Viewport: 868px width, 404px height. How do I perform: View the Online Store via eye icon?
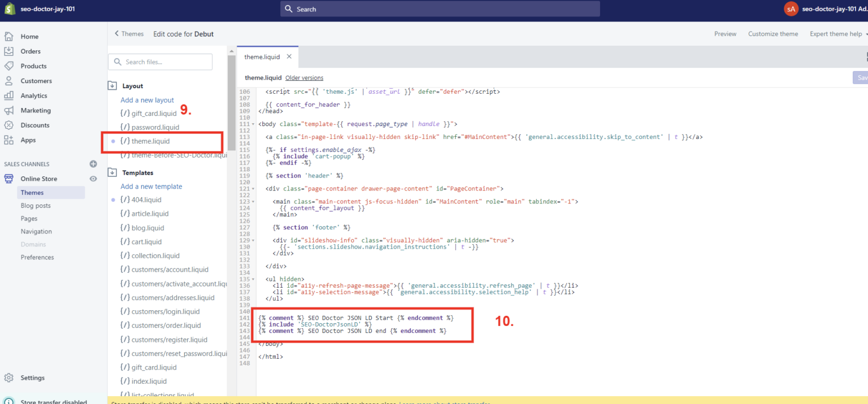(x=93, y=179)
